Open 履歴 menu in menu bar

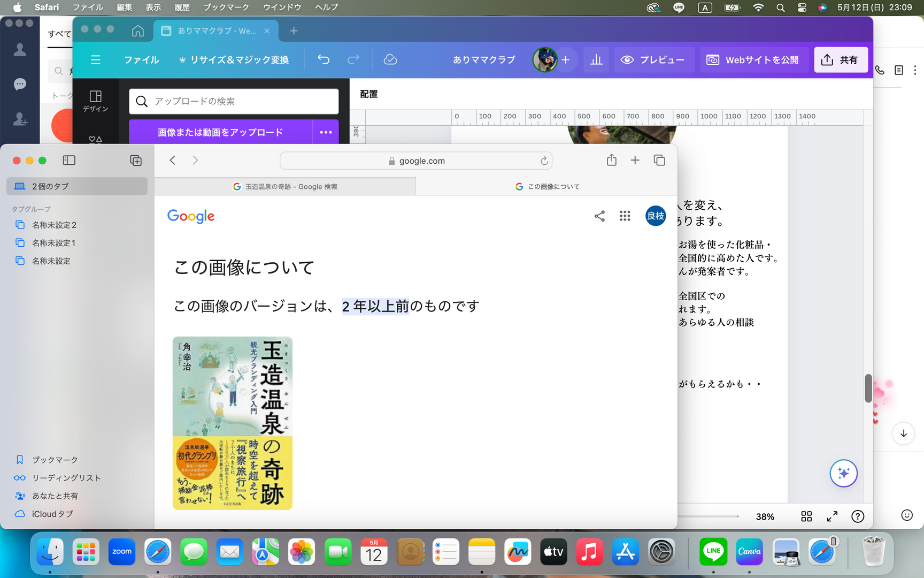(x=182, y=7)
